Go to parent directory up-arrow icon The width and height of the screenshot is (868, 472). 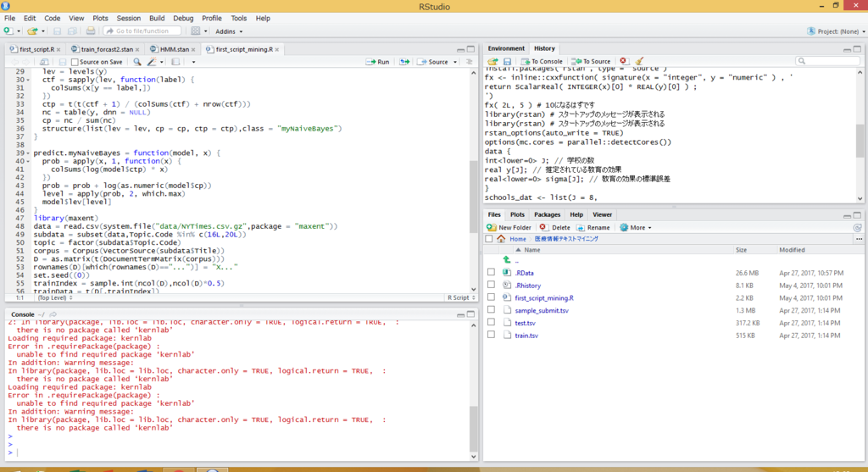click(x=507, y=260)
